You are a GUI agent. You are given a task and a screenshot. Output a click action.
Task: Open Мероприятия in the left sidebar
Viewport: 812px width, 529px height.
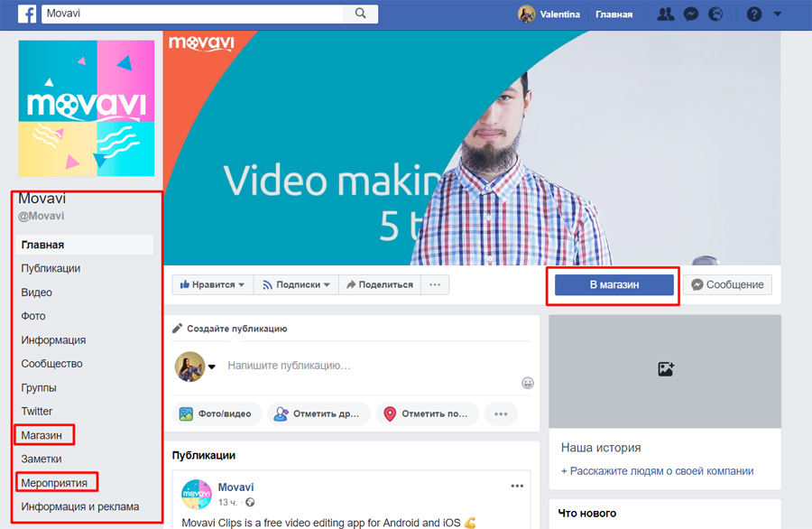tap(55, 483)
